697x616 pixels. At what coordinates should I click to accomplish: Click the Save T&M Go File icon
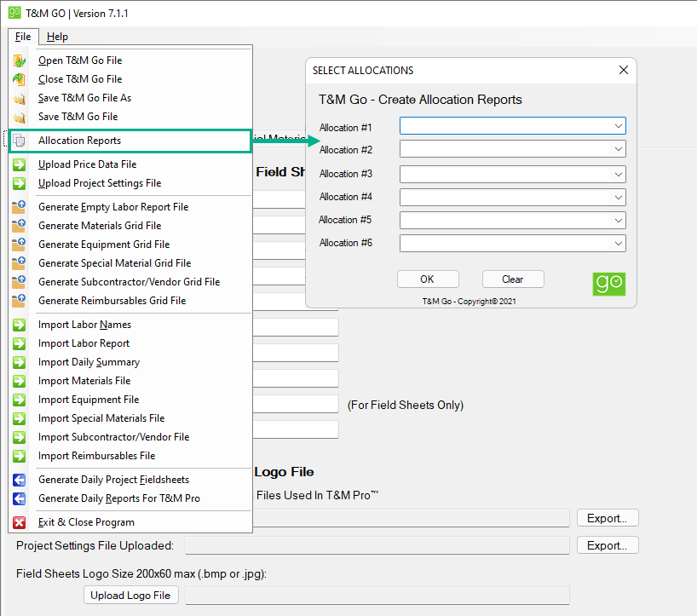pyautogui.click(x=19, y=117)
